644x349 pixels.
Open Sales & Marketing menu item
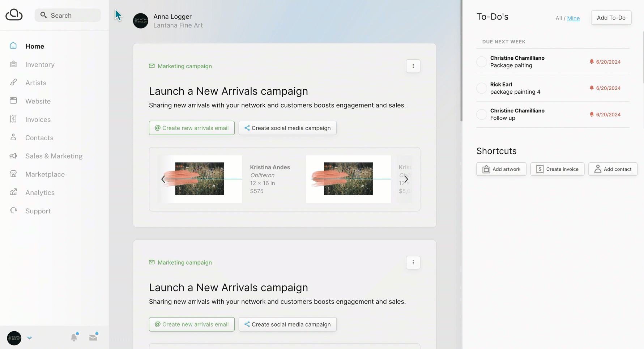point(54,156)
